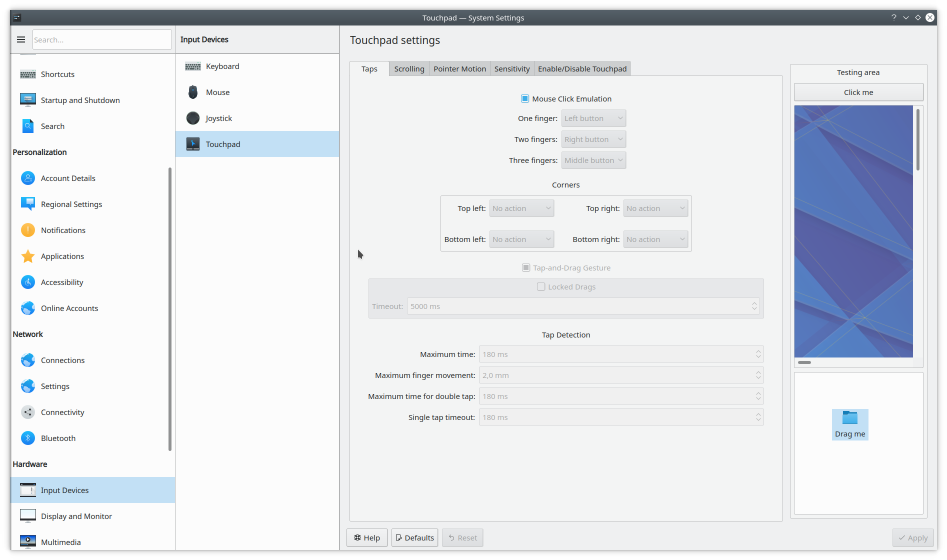Click the network Settings icon
This screenshot has height=560, width=947.
(28, 386)
